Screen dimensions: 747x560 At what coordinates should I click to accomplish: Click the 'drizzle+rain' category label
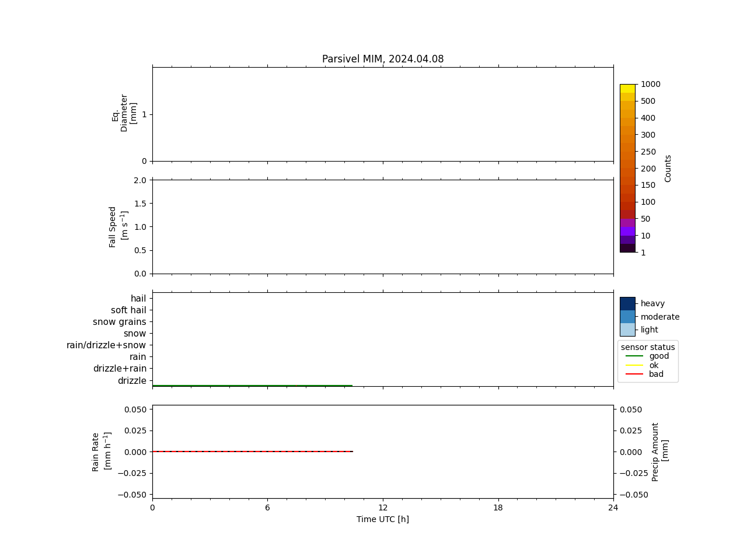(x=120, y=369)
